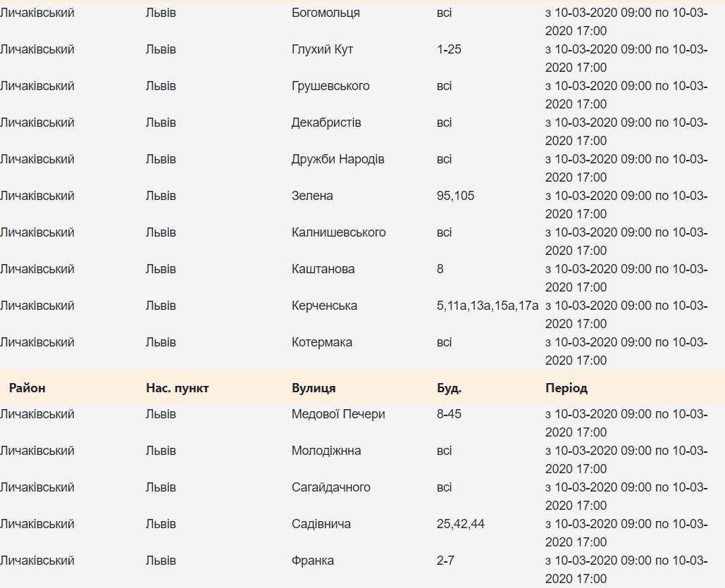
Task: Click the Дружби Народів street name
Action: (338, 159)
